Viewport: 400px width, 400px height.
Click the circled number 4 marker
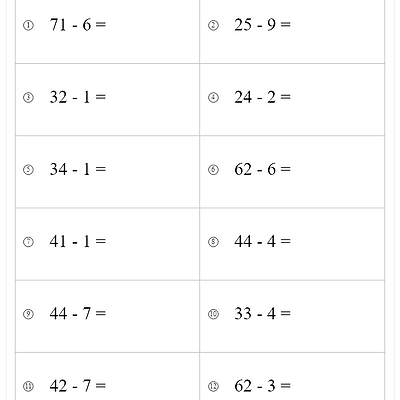point(213,98)
